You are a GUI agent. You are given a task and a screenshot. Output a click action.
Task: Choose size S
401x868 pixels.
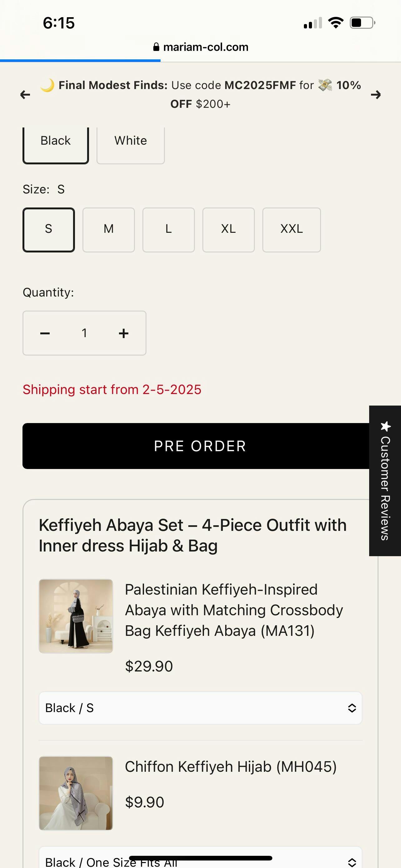pyautogui.click(x=48, y=229)
